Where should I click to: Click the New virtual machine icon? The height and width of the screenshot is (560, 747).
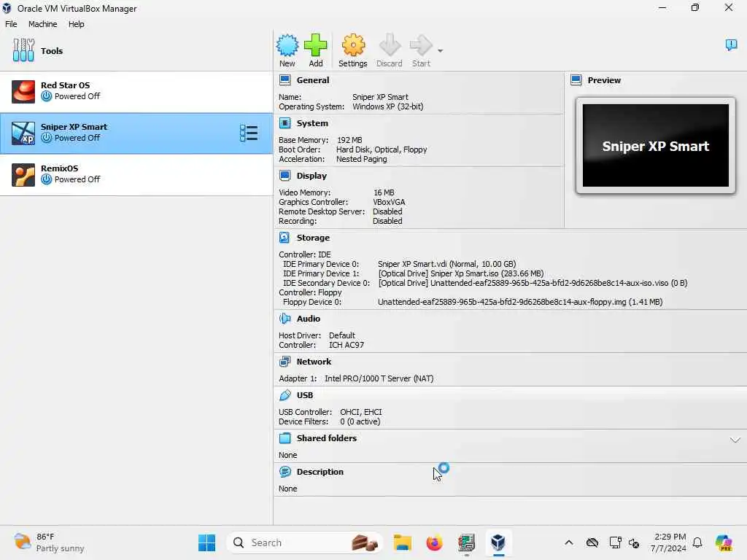coord(287,46)
